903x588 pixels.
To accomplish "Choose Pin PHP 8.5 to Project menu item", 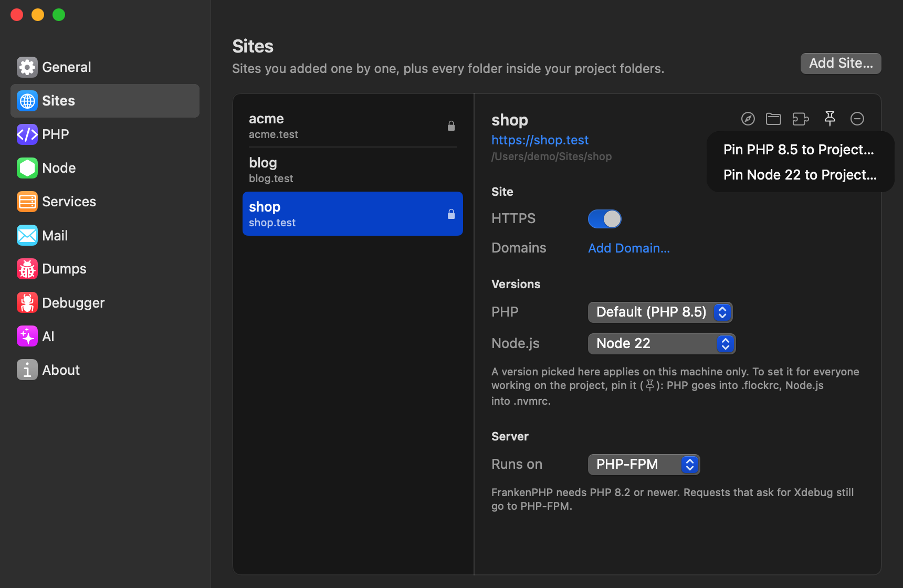I will (799, 150).
